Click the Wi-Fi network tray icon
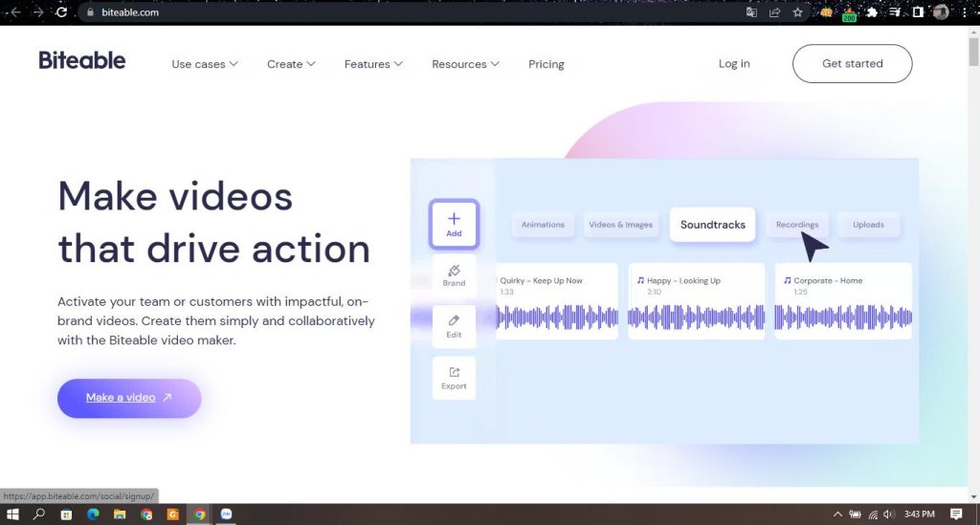Image resolution: width=980 pixels, height=525 pixels. coord(873,514)
